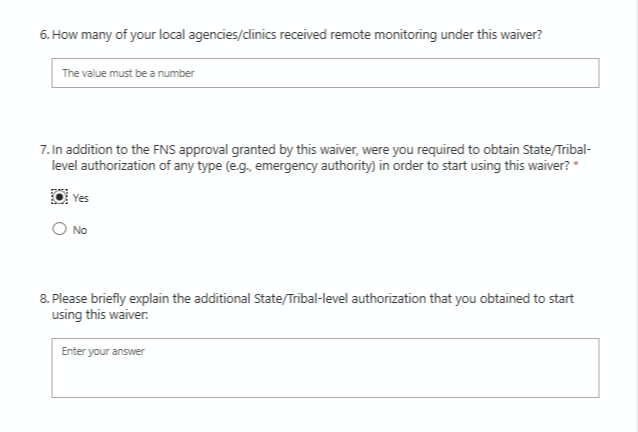Click the "Yes" option label text

pyautogui.click(x=80, y=198)
